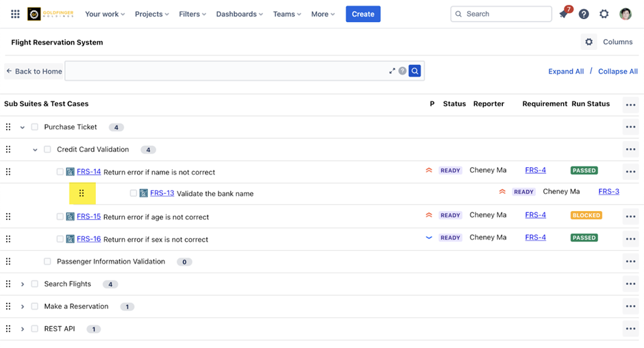Open the Dashboards menu
Screen dimensions: 644x348
(240, 14)
